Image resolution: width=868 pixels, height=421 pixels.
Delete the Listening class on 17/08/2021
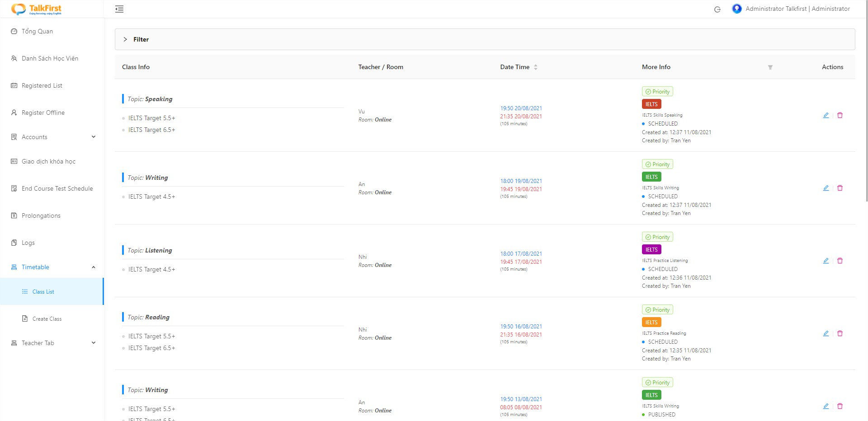tap(840, 261)
